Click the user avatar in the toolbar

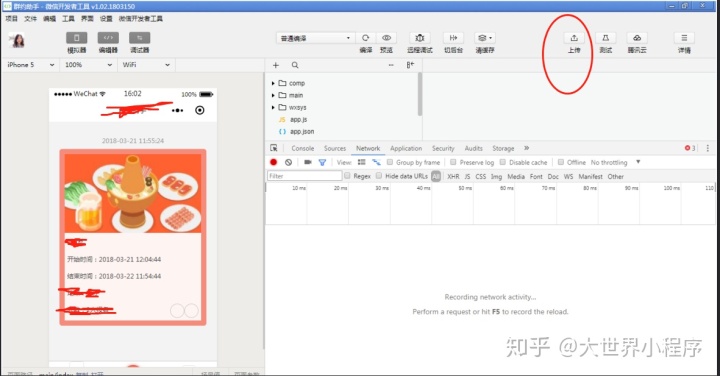18,40
